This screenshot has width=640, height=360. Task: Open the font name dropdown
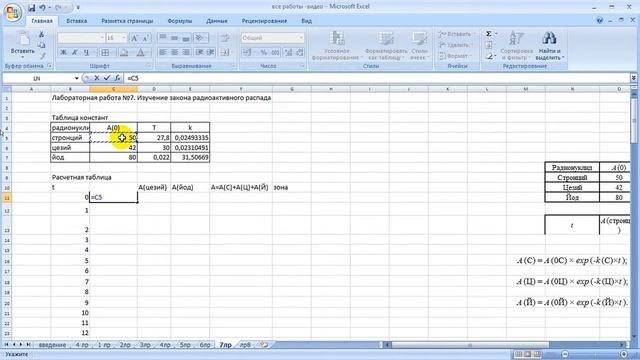[102, 38]
